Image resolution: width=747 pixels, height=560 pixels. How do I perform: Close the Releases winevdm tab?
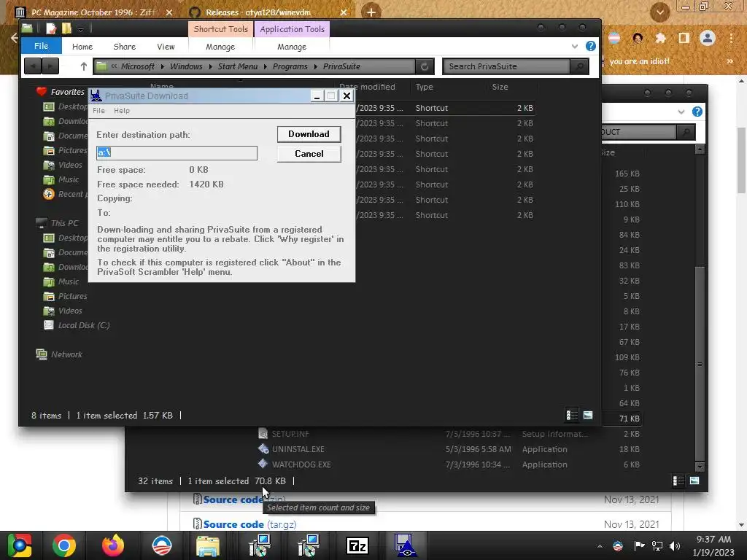344,12
